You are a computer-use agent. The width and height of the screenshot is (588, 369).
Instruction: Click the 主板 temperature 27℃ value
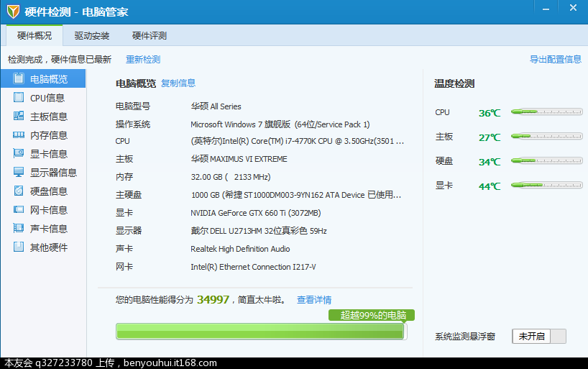coord(490,137)
